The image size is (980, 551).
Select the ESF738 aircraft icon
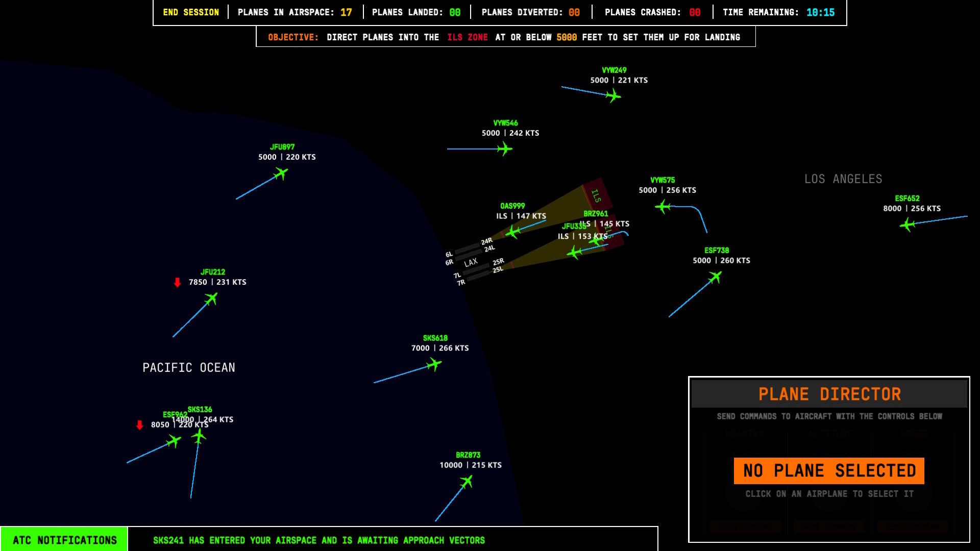click(x=715, y=277)
